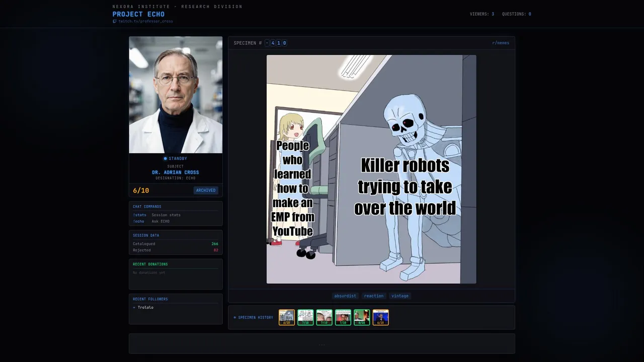Click the VIEWERS: 3 counter
Viewport: 644px width, 362px height.
[x=482, y=14]
